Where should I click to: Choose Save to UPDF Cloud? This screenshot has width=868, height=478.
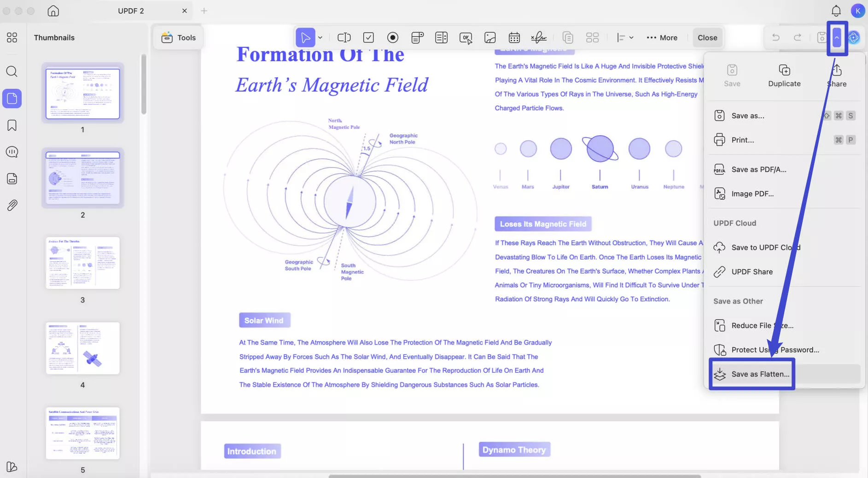tap(785, 248)
